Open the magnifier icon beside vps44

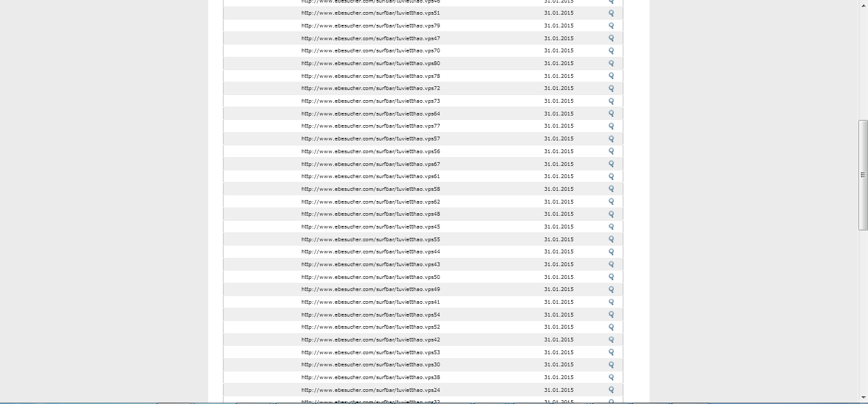pos(611,252)
